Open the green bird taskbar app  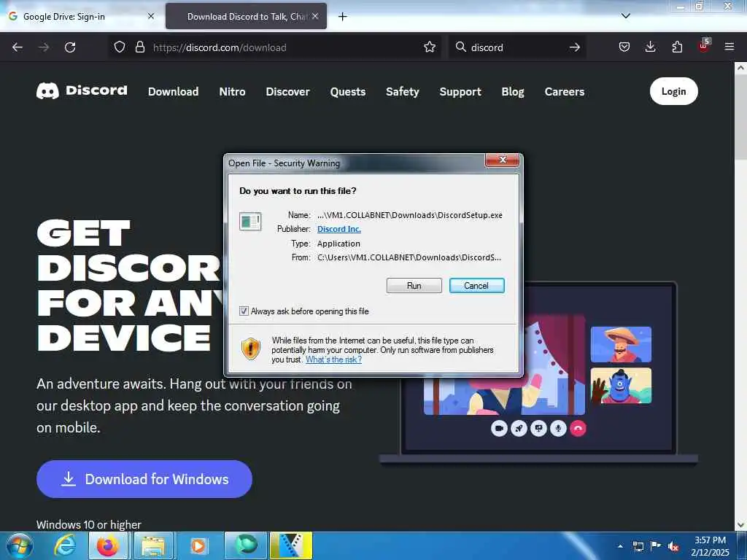tap(245, 545)
